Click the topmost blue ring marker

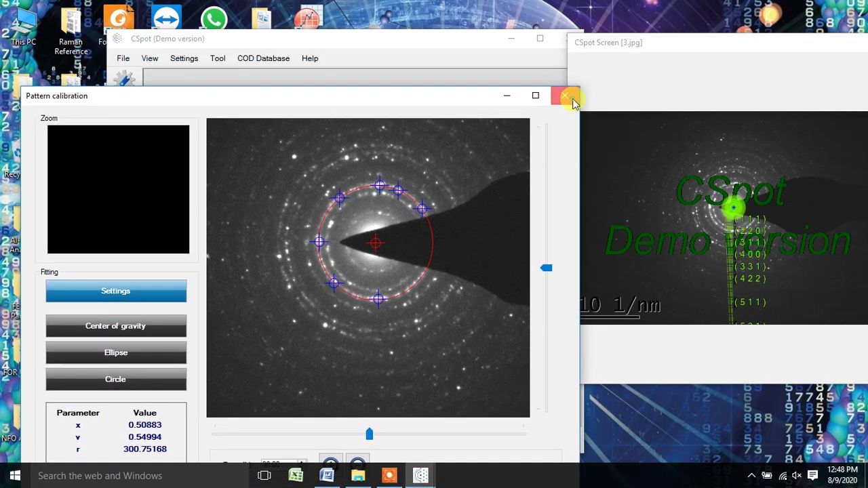point(380,185)
